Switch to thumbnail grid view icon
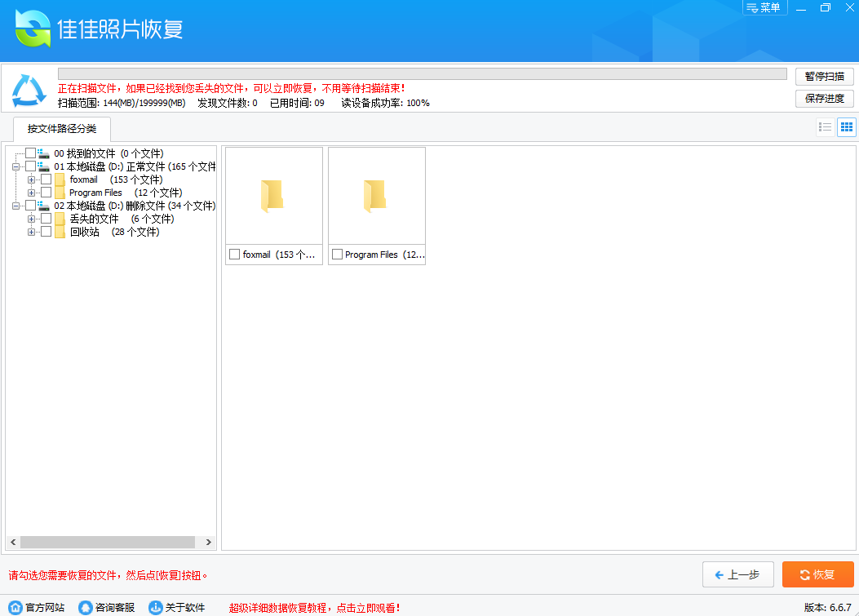 coord(847,127)
